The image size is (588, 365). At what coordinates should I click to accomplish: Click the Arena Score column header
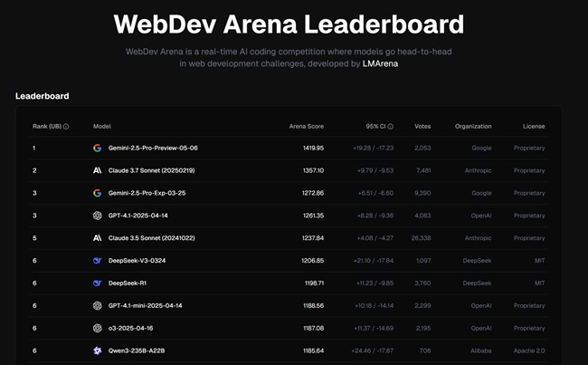pyautogui.click(x=306, y=127)
